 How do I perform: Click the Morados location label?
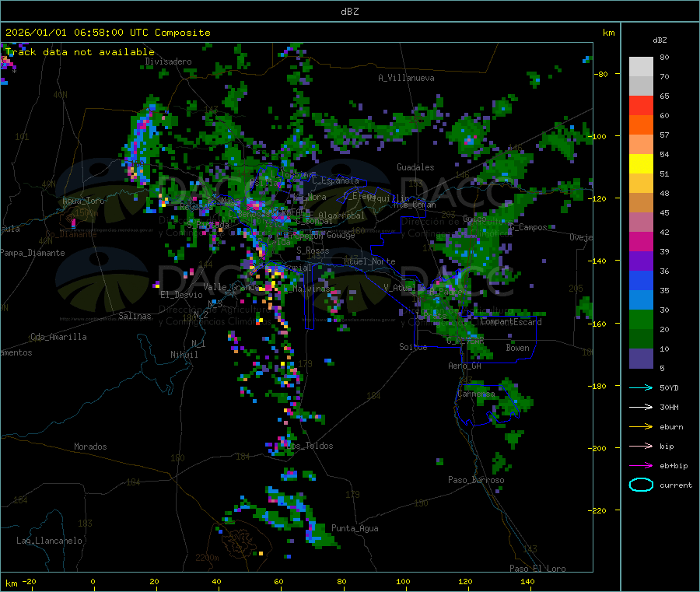[x=91, y=447]
